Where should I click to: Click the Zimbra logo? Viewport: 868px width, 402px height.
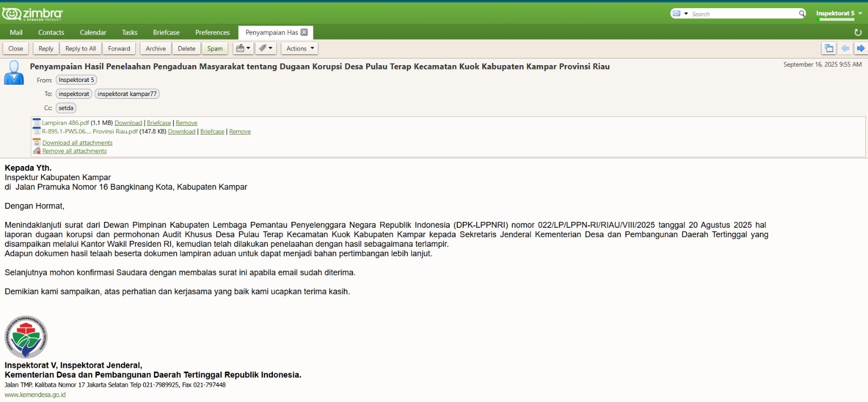[x=33, y=14]
